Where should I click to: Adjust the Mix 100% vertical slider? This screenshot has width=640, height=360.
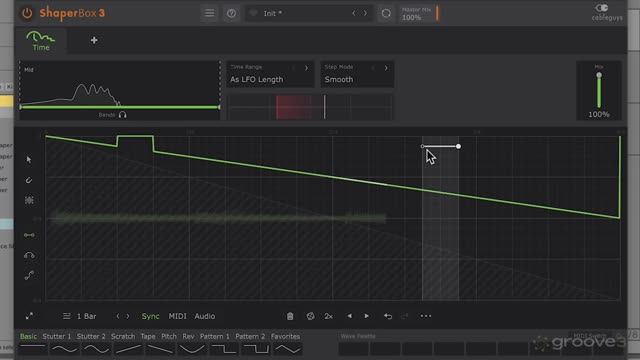point(599,91)
